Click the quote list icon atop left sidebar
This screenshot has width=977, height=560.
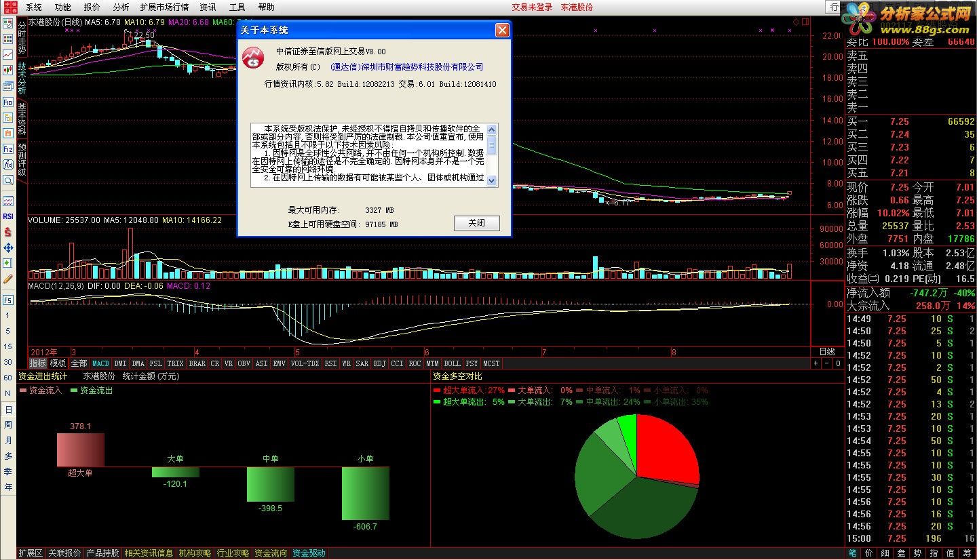(x=8, y=24)
